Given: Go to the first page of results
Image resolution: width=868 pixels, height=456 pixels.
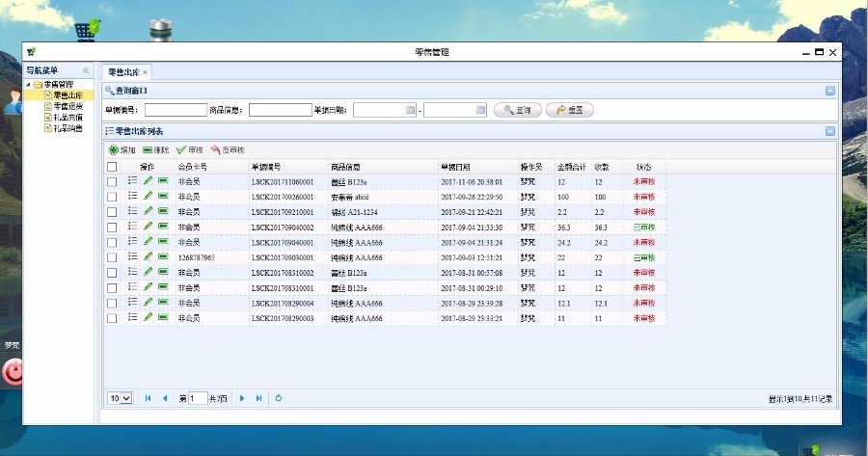Looking at the screenshot, I should point(148,398).
